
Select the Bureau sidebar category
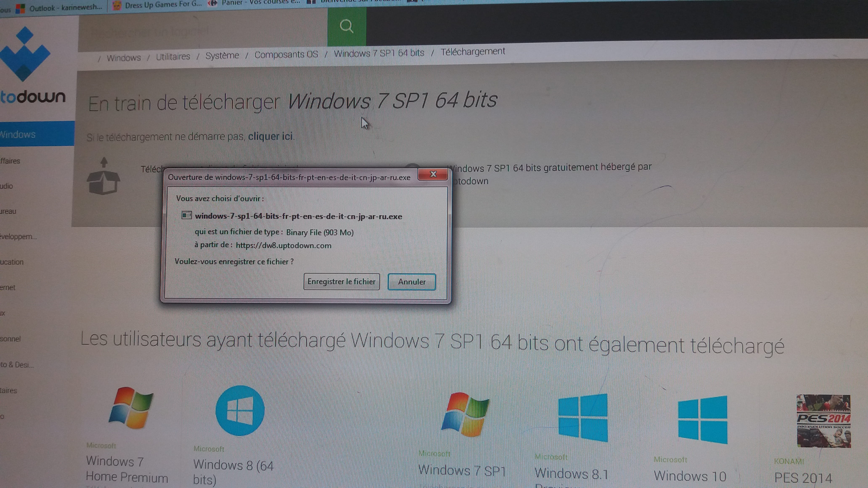[x=8, y=211]
